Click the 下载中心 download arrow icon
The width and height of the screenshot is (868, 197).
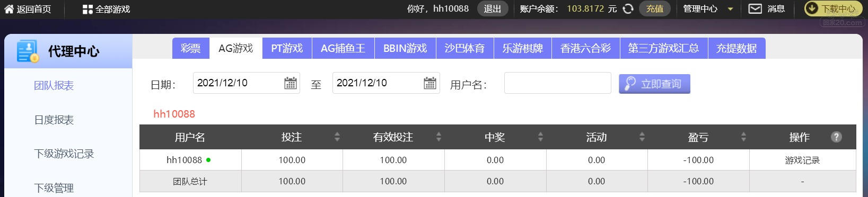pyautogui.click(x=812, y=8)
